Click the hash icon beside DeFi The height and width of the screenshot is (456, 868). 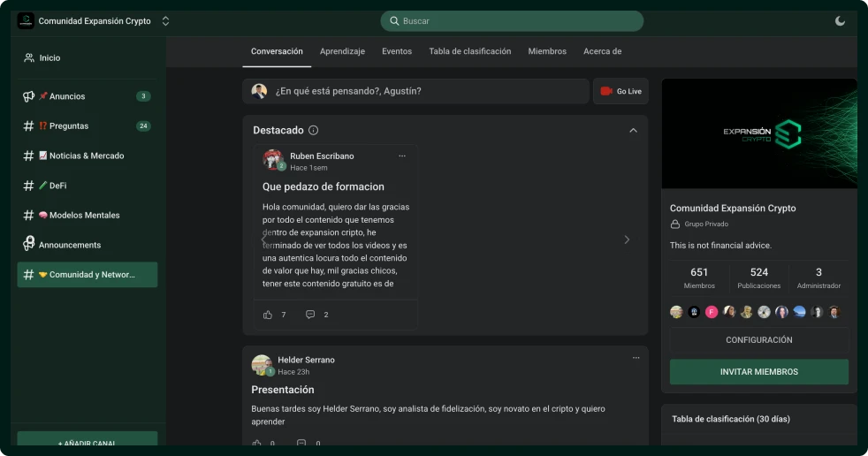[x=28, y=186]
